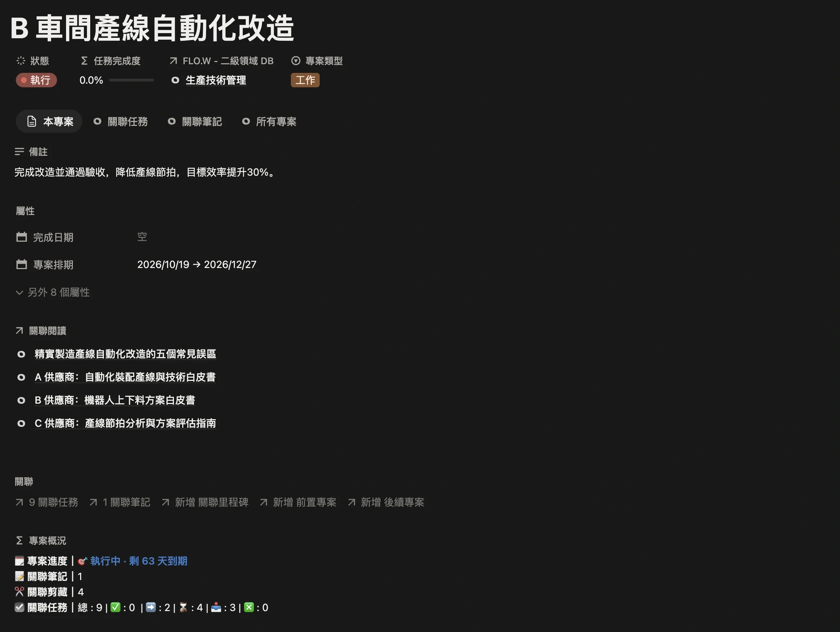Image resolution: width=840 pixels, height=632 pixels.
Task: Open A 供應商：自動化裝配產線與技術白皮書
Action: pyautogui.click(x=125, y=377)
